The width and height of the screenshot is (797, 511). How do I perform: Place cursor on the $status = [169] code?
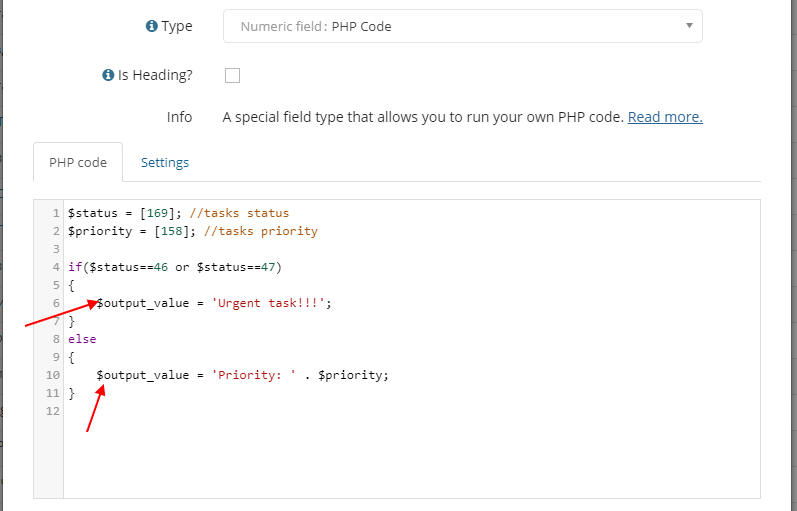click(x=110, y=213)
